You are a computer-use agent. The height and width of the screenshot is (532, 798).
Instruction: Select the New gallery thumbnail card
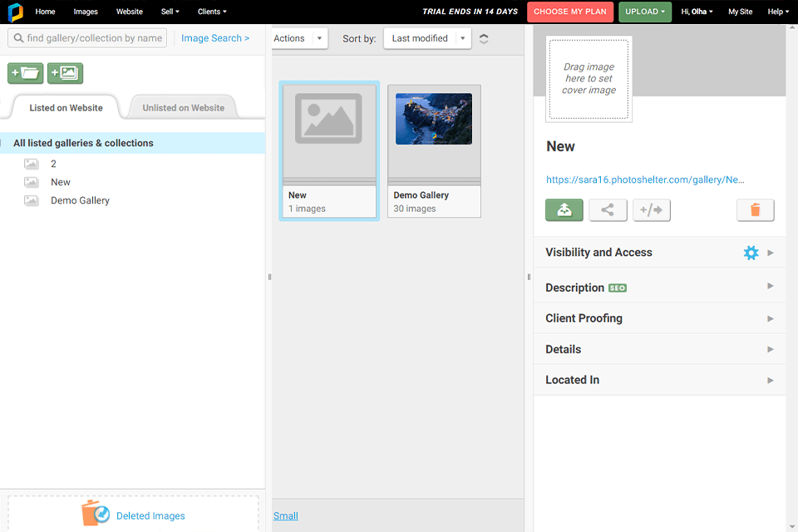click(x=329, y=150)
